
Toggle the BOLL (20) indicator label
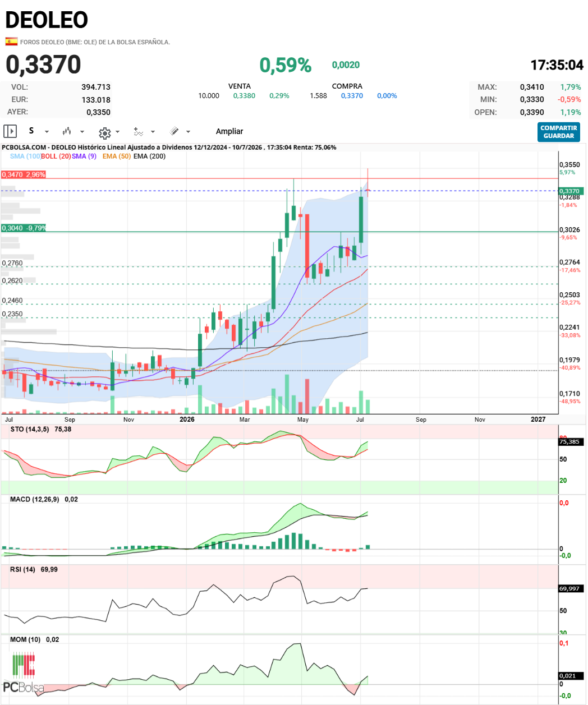[x=56, y=156]
